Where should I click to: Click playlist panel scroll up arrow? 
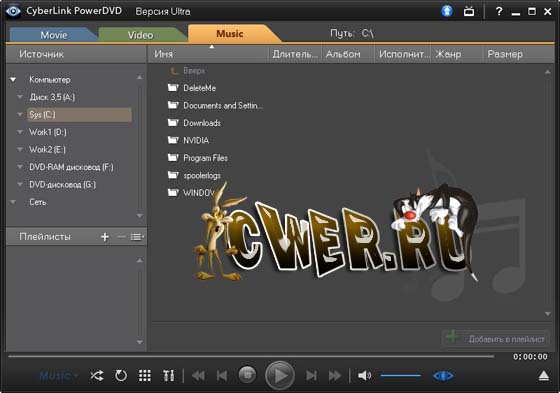[140, 261]
